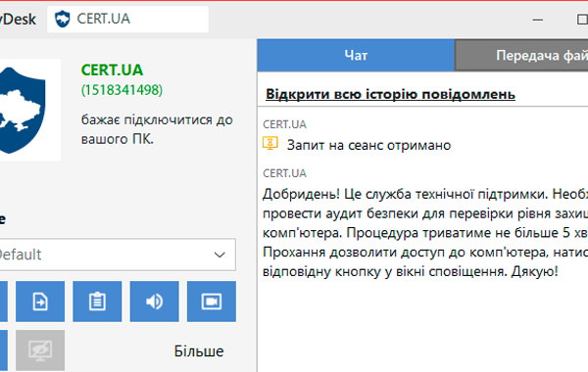The height and width of the screenshot is (372, 588).
Task: Toggle clipboard access permission icon
Action: click(97, 302)
